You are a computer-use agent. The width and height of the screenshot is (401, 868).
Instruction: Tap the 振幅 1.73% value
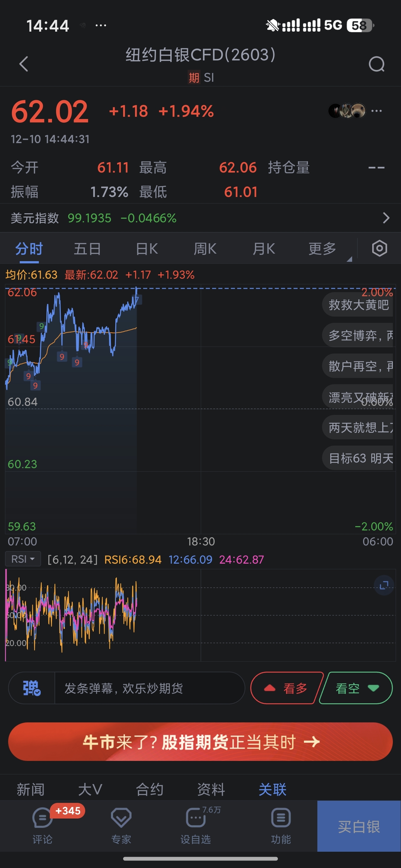(x=109, y=192)
